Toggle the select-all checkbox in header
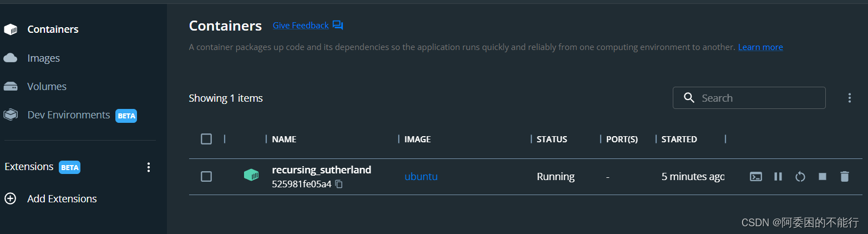This screenshot has height=234, width=868. 206,139
